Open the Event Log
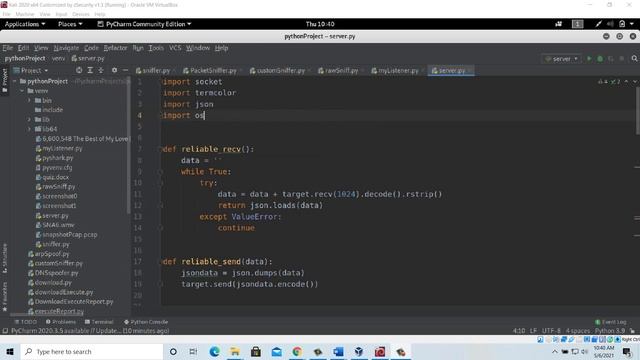The image size is (640, 360). tap(611, 322)
